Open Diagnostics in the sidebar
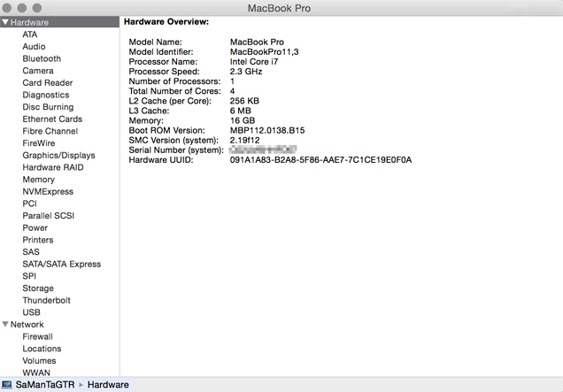Screen dimensions: 563x392 pos(46,95)
